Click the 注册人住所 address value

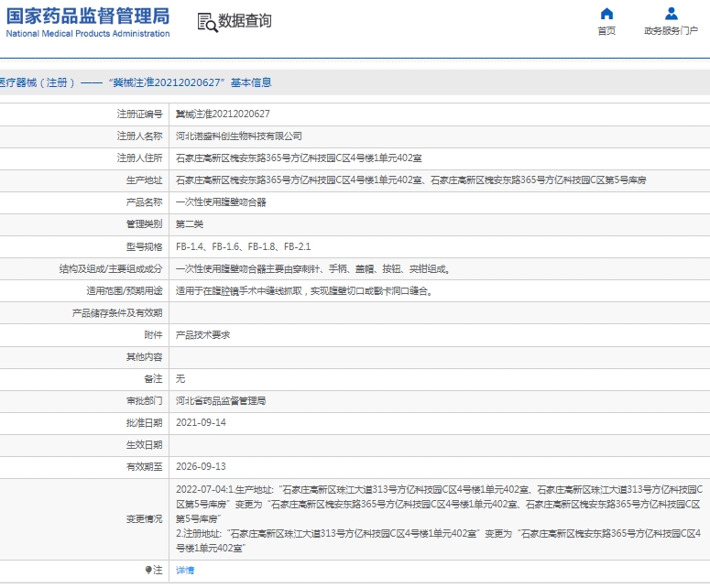[x=299, y=158]
